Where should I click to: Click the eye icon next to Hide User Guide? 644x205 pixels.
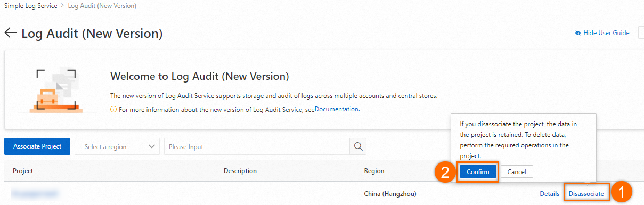(578, 33)
